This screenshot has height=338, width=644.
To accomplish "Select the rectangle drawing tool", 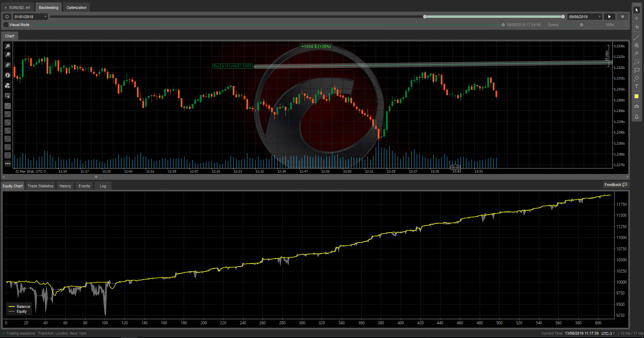I will (x=636, y=70).
